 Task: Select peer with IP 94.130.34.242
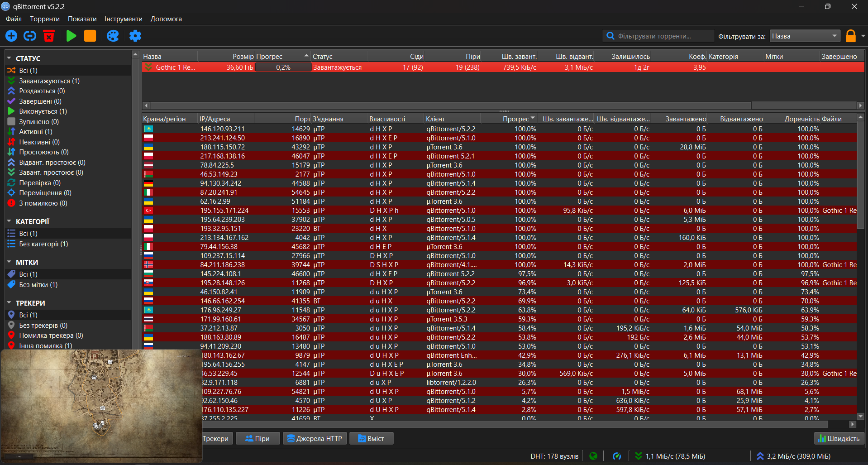point(499,183)
